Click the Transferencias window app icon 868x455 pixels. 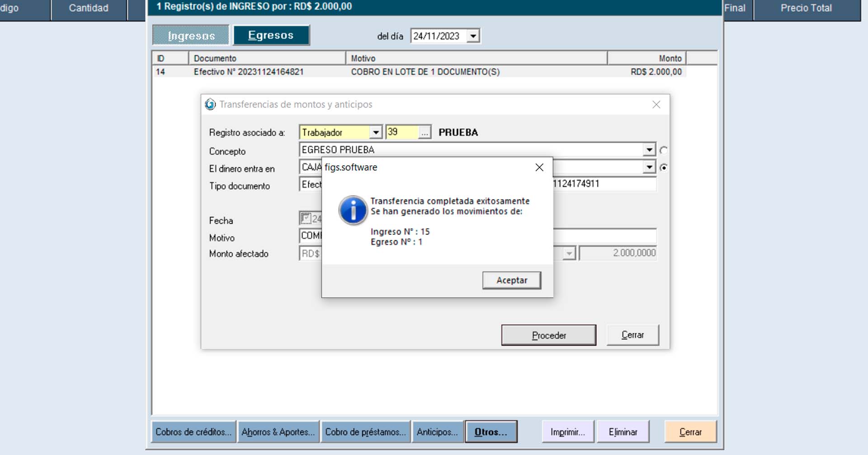point(210,104)
